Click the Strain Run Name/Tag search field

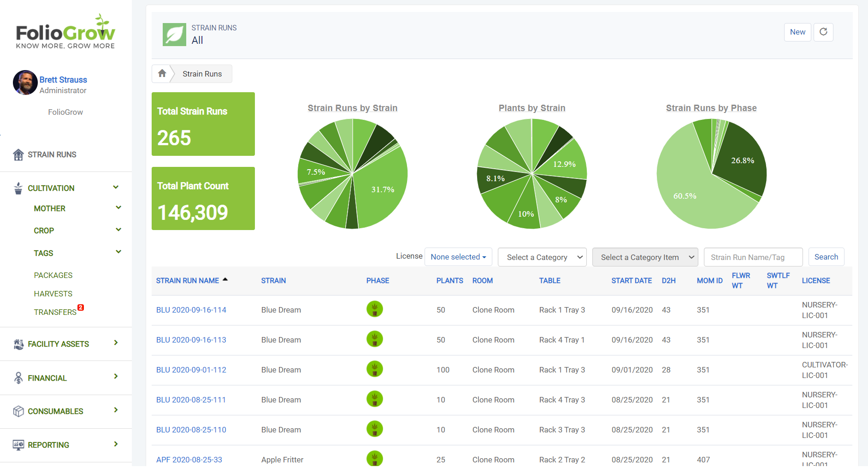pos(753,257)
